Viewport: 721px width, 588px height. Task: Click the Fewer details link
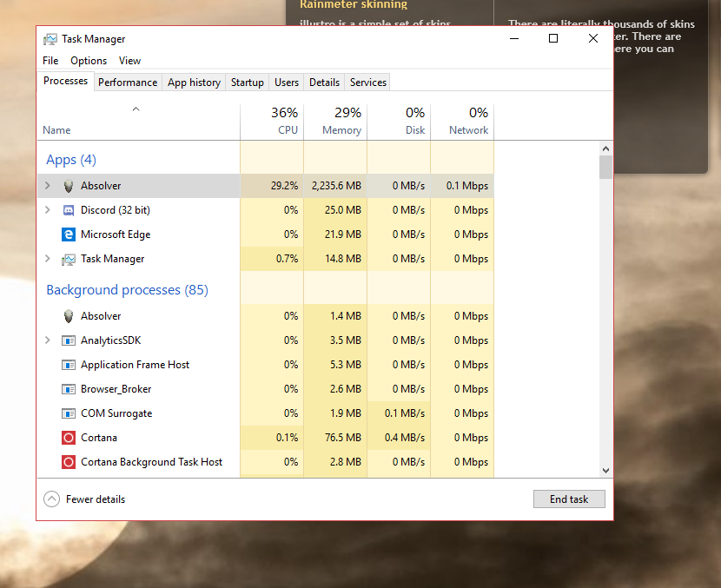click(96, 499)
